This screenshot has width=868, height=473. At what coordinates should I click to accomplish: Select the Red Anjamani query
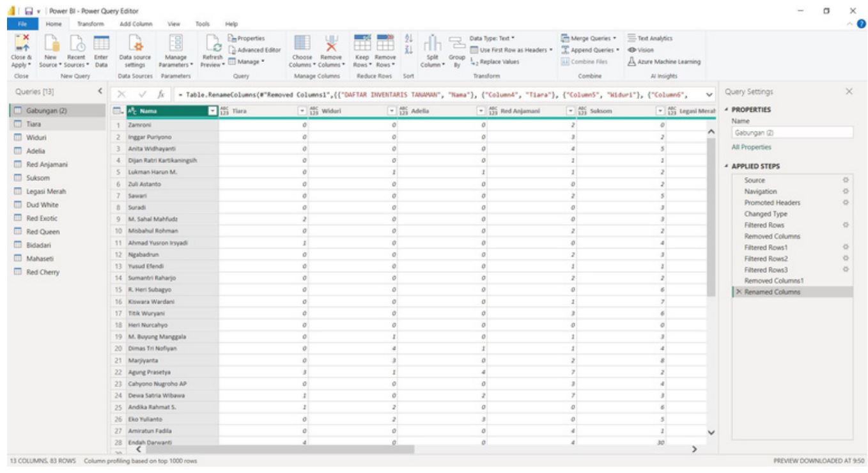58,164
